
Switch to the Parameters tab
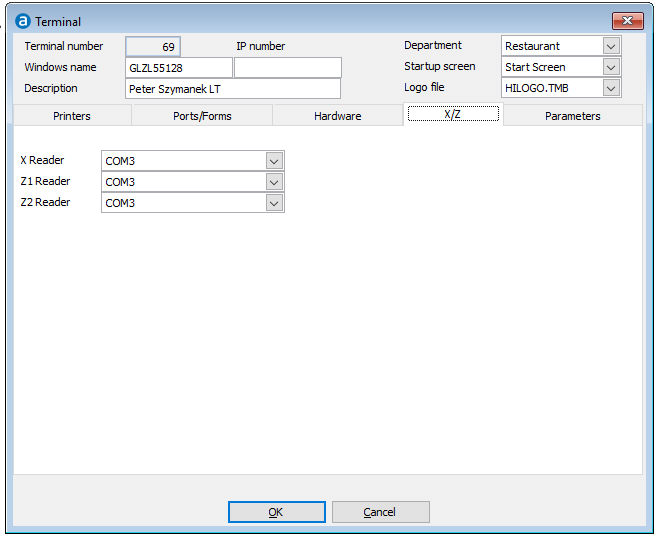[572, 116]
